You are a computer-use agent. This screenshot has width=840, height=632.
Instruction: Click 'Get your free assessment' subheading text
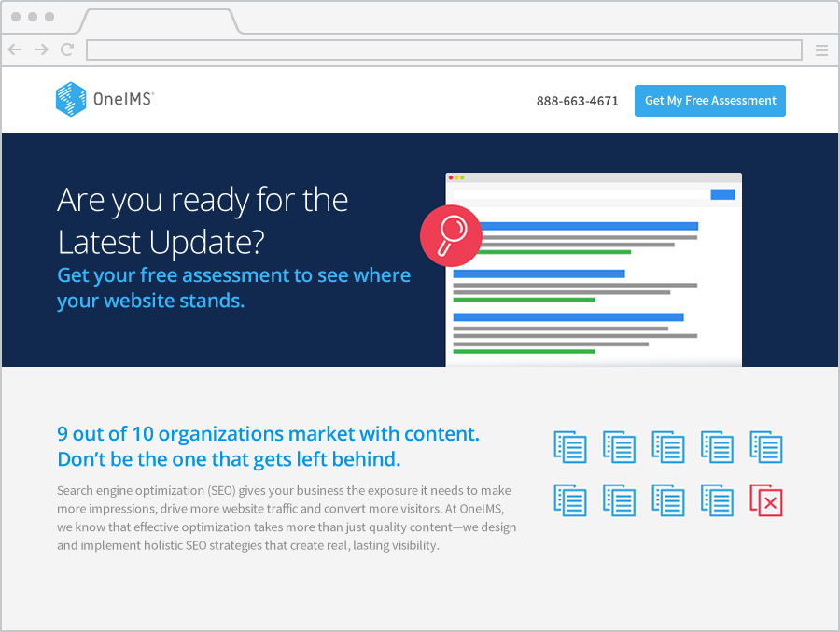[x=233, y=275]
